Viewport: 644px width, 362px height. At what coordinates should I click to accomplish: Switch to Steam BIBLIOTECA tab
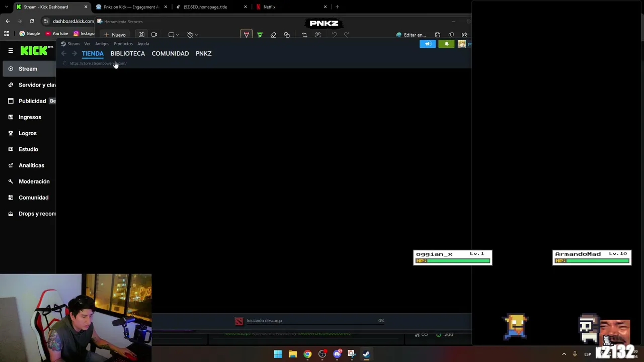click(x=128, y=53)
